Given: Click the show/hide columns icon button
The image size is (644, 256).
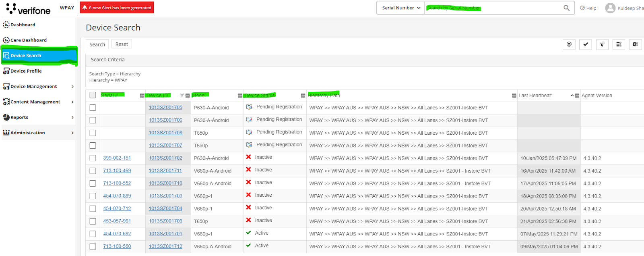Looking at the screenshot, I should [619, 44].
